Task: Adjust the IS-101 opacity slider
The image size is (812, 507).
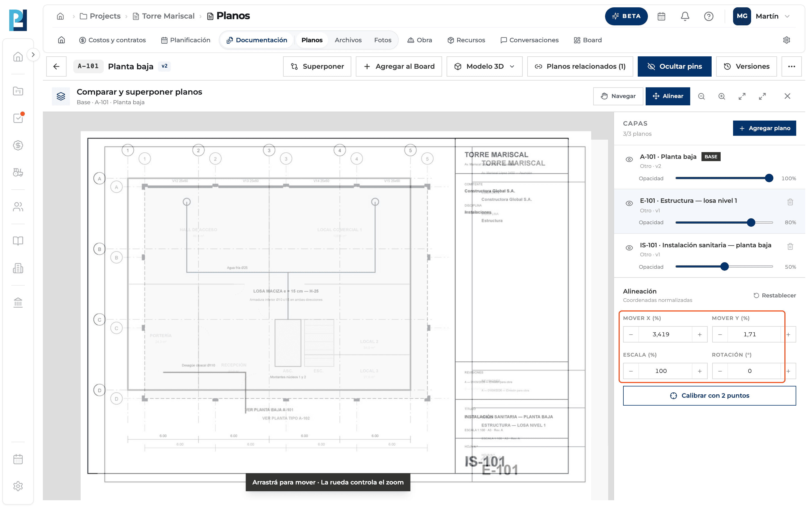Action: point(724,266)
